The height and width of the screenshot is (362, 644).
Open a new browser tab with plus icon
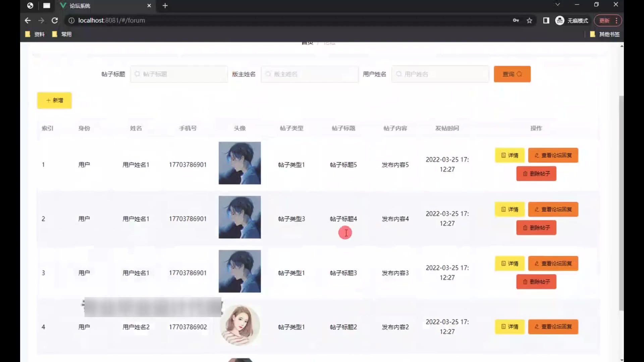tap(165, 6)
